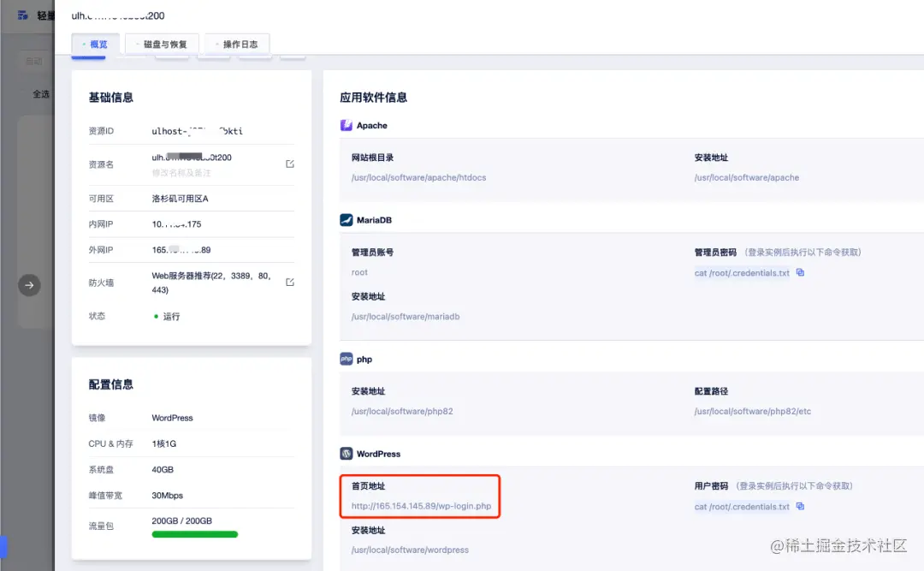Click the php logo icon
The image size is (924, 571).
click(x=346, y=359)
